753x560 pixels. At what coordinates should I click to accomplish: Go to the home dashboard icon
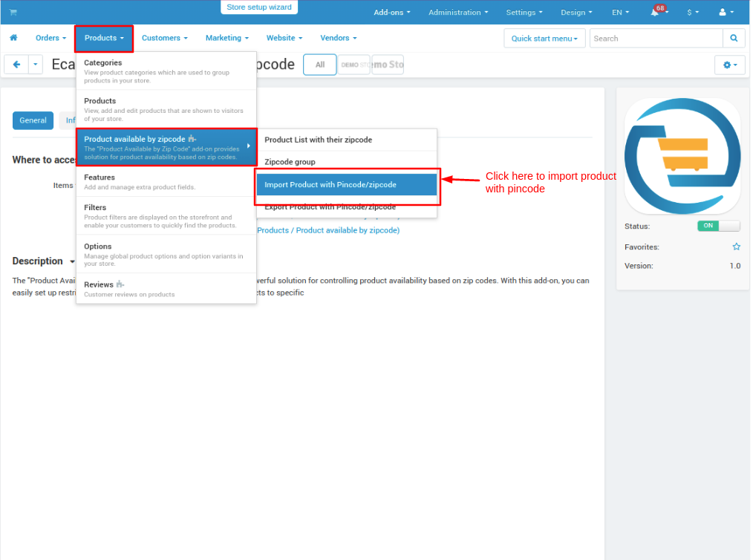[13, 37]
